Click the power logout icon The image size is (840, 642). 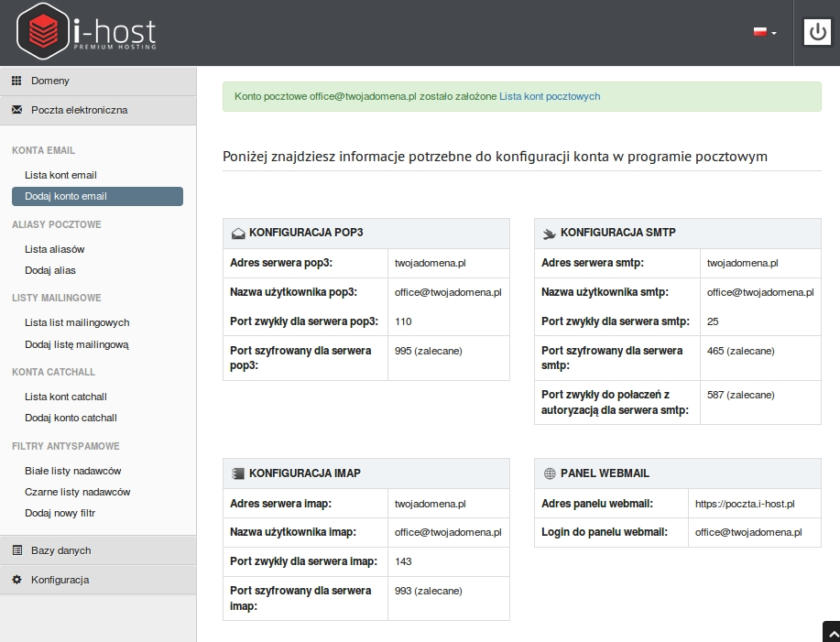click(x=817, y=32)
